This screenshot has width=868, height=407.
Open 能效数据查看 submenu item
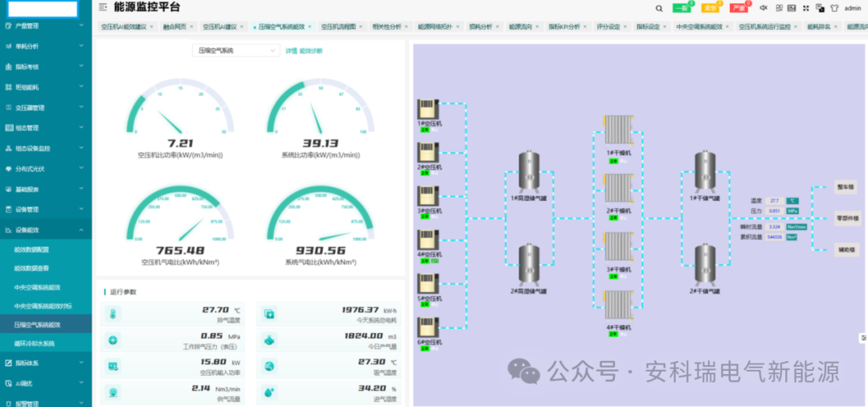click(x=46, y=268)
